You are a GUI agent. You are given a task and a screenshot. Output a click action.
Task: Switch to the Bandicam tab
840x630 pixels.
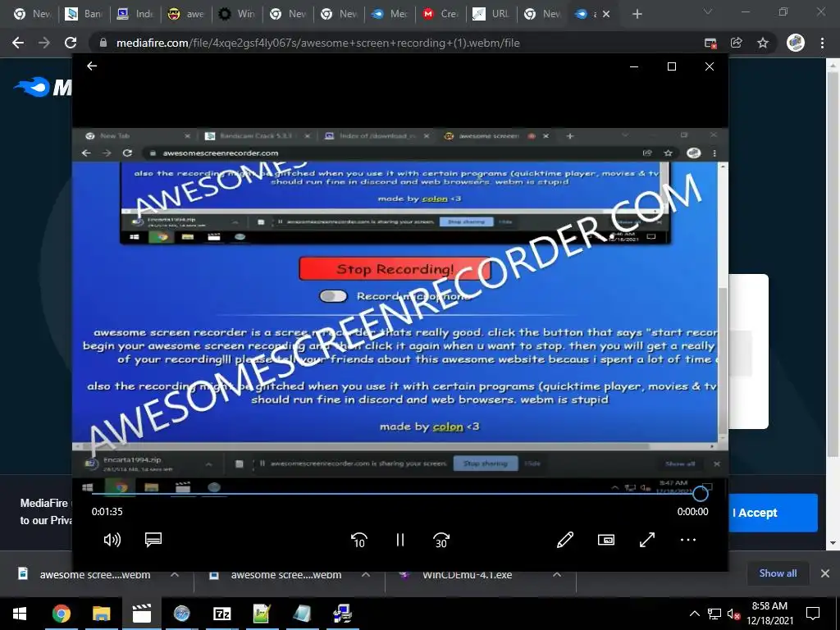(x=83, y=14)
